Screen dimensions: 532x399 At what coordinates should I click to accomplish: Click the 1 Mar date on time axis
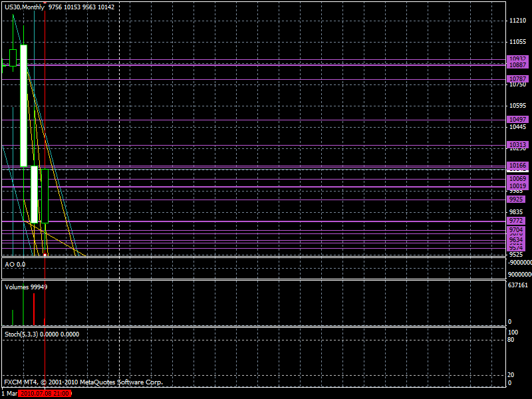tap(8, 394)
